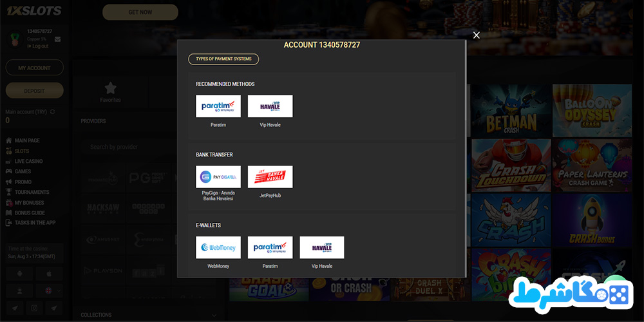Open Crash Bonus rocket game

592,220
